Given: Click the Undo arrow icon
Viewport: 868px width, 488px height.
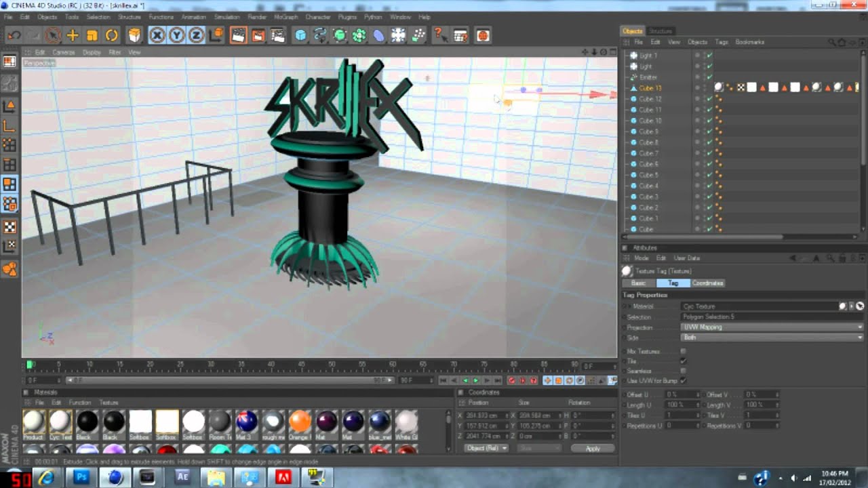Looking at the screenshot, I should coord(14,35).
